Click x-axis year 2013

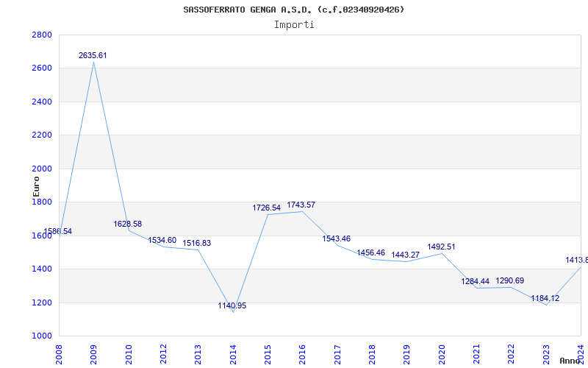[x=198, y=354]
